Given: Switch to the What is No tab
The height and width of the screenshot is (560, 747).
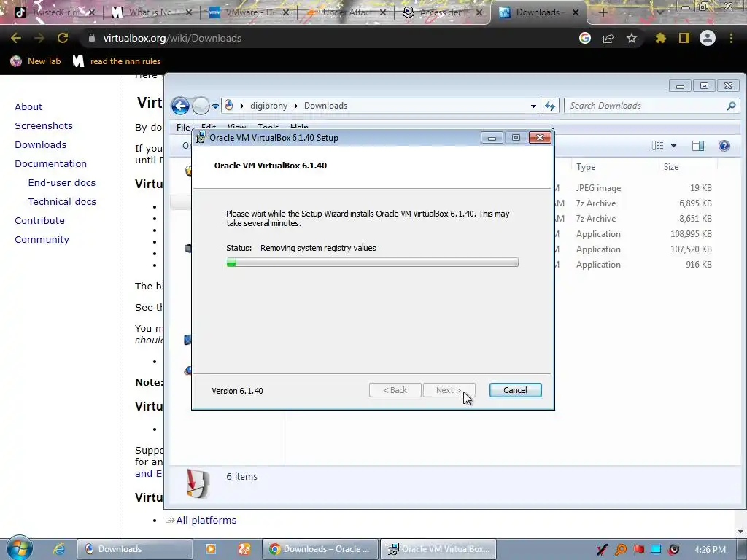Looking at the screenshot, I should point(151,12).
